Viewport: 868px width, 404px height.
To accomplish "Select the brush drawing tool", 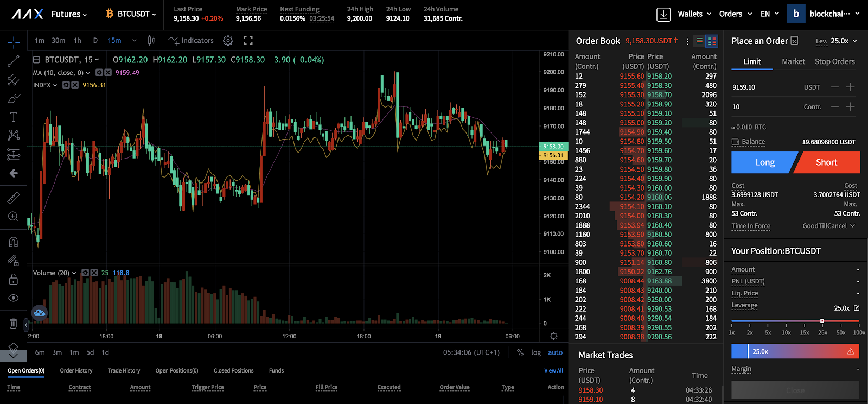I will click(x=14, y=98).
